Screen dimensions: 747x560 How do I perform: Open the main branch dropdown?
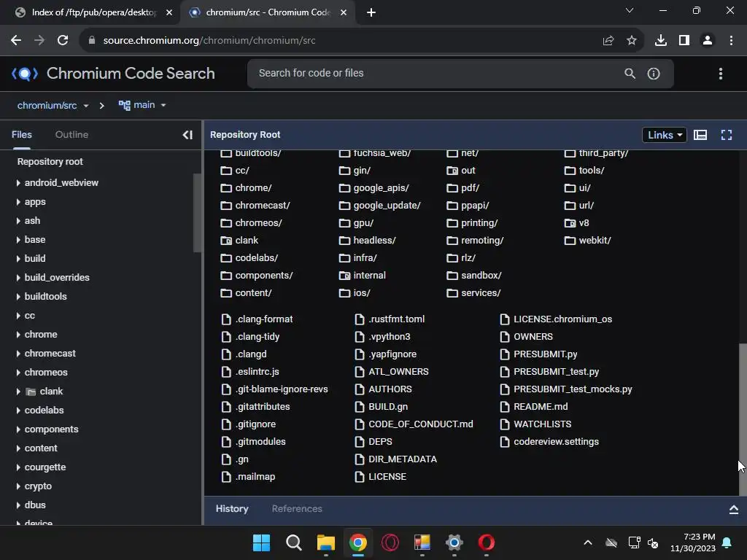point(142,105)
